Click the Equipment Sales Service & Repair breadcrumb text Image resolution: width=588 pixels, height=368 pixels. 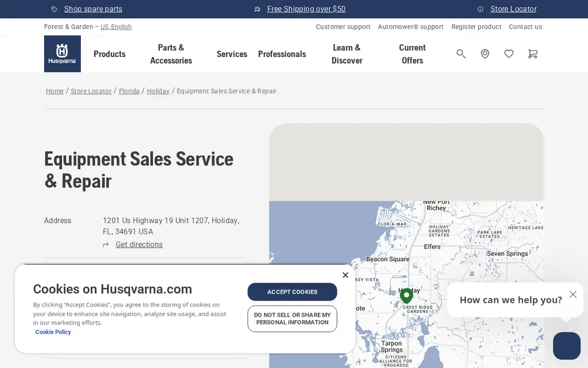227,91
